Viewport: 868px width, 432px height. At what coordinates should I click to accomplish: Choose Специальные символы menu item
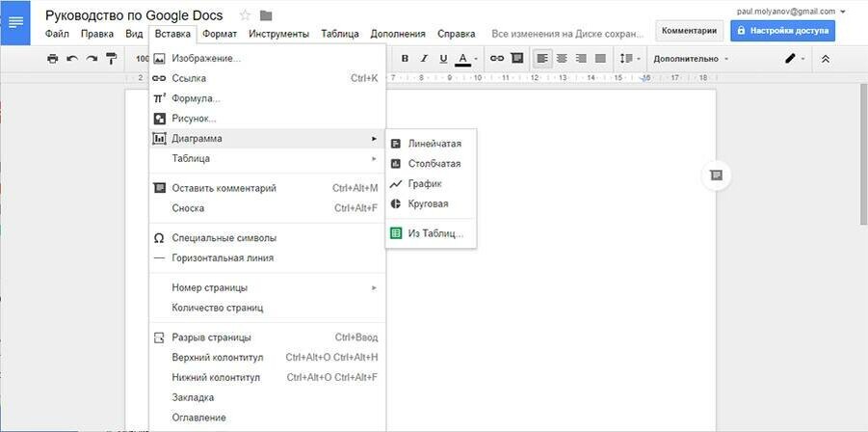pyautogui.click(x=268, y=238)
